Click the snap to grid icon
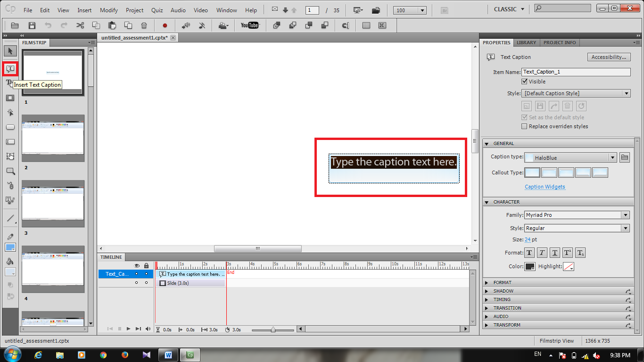 click(382, 25)
